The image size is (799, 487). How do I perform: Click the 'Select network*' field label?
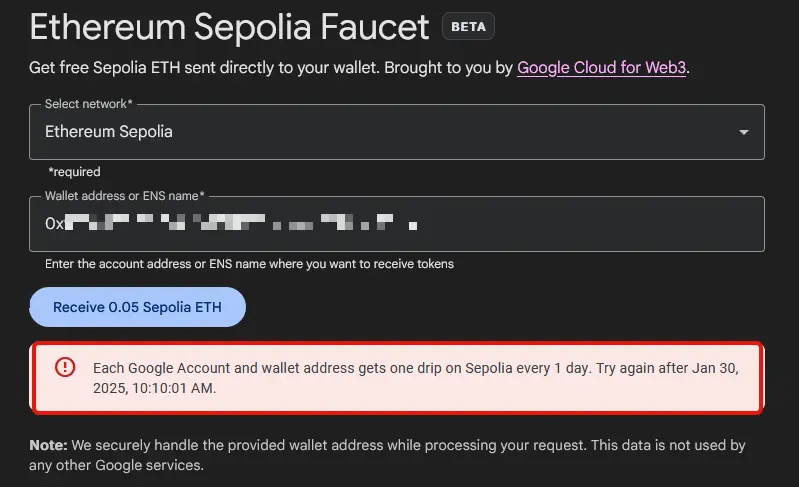(x=89, y=104)
